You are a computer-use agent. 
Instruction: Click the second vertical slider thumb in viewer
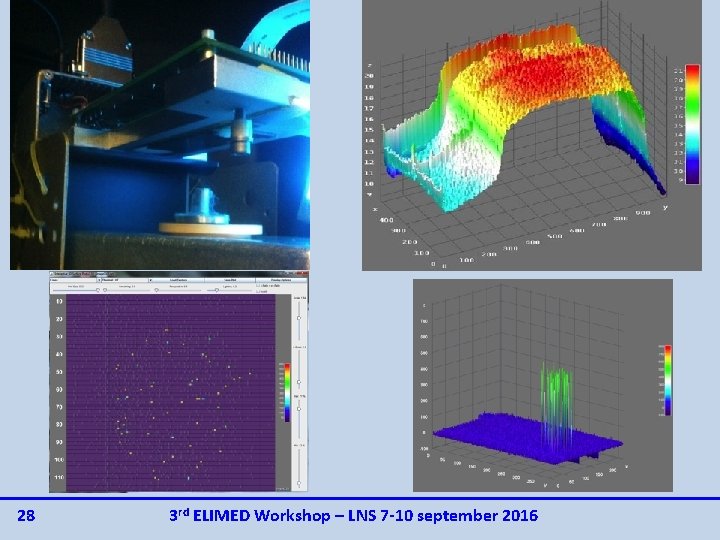299,382
